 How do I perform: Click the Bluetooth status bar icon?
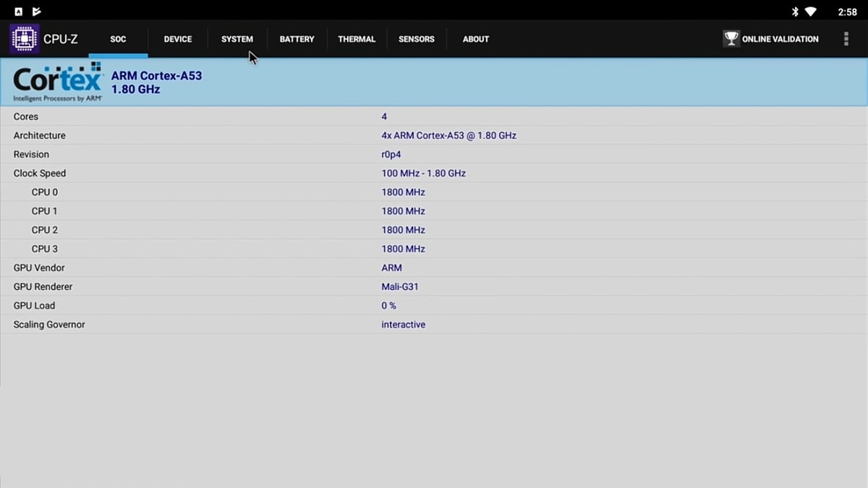pos(794,12)
